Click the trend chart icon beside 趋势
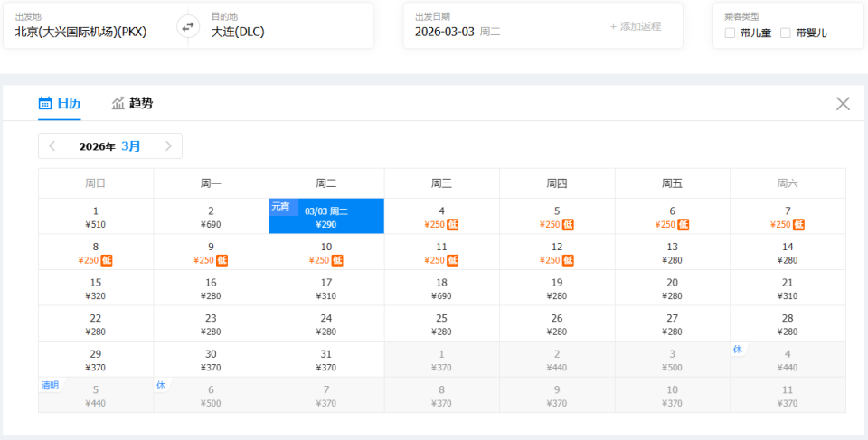This screenshot has width=868, height=440. tap(118, 103)
